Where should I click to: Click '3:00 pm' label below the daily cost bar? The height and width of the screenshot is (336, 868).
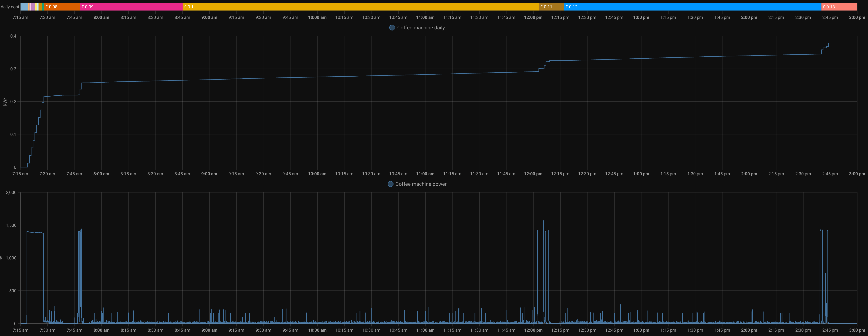pos(857,17)
